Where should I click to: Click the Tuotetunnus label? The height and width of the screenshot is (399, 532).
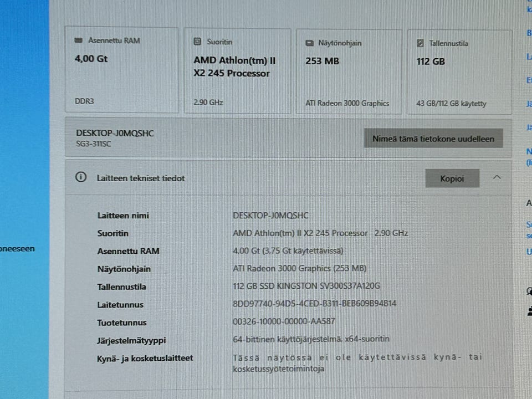(x=122, y=323)
